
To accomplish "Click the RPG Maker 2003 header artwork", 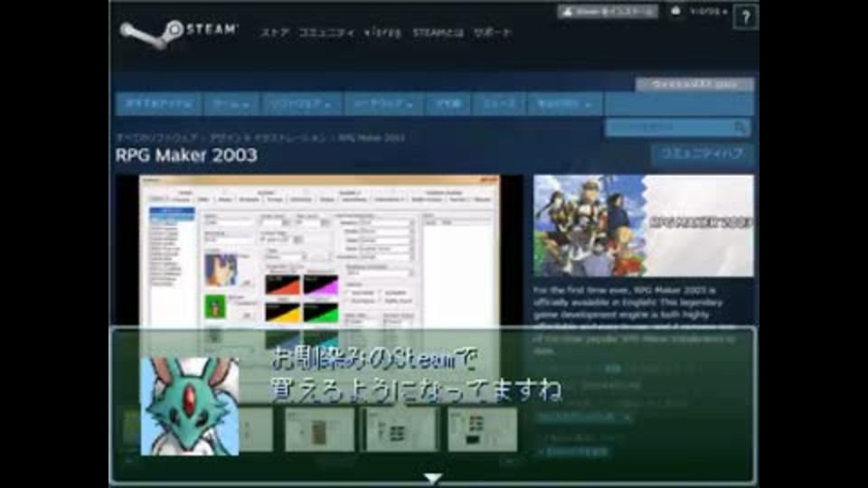I will coord(643,225).
